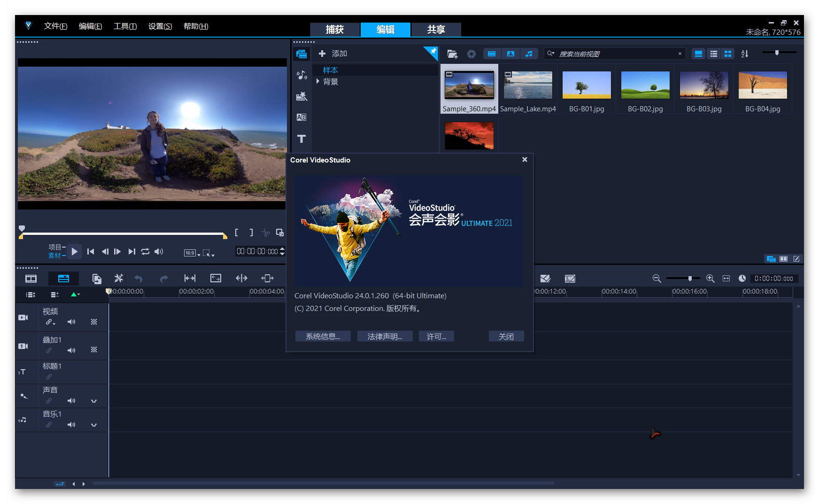Viewport: 819px width, 504px height.
Task: Open the Template library panel icon
Action: click(301, 96)
